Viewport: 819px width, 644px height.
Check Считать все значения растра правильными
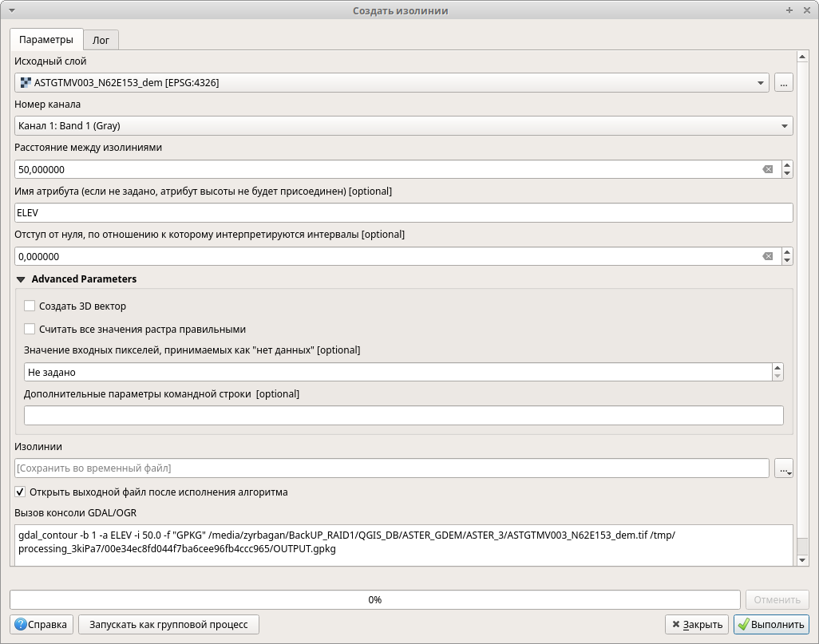[30, 329]
